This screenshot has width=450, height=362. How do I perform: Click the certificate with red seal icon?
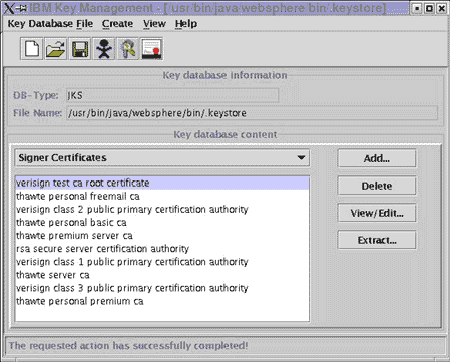pyautogui.click(x=152, y=49)
